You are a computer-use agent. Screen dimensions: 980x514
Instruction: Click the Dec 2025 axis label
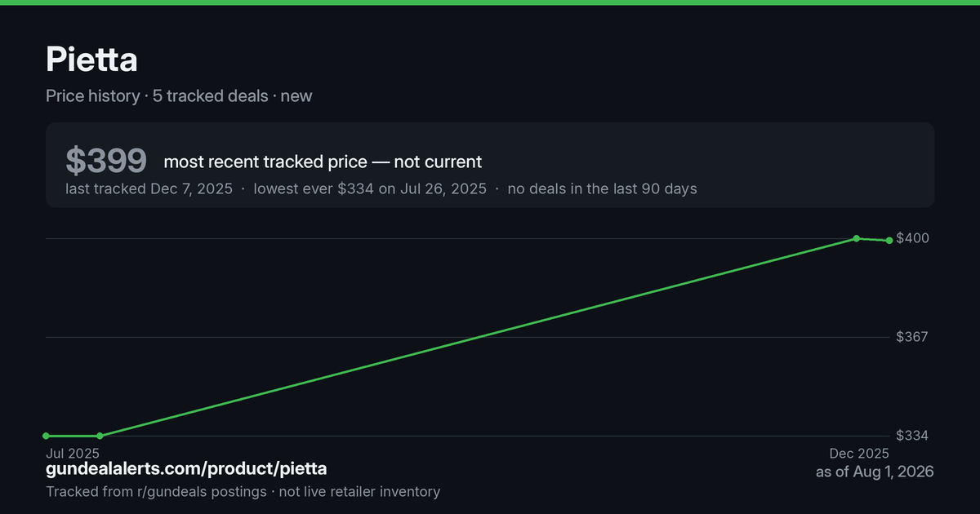point(859,453)
